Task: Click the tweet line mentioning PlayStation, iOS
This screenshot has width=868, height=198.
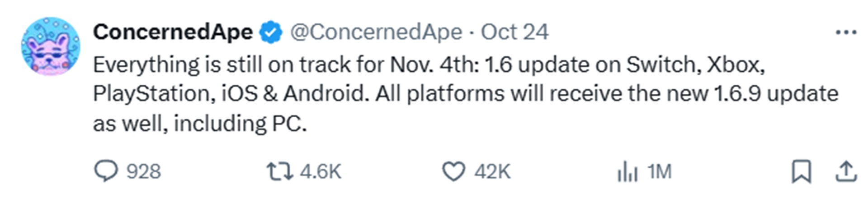Action: coord(466,94)
